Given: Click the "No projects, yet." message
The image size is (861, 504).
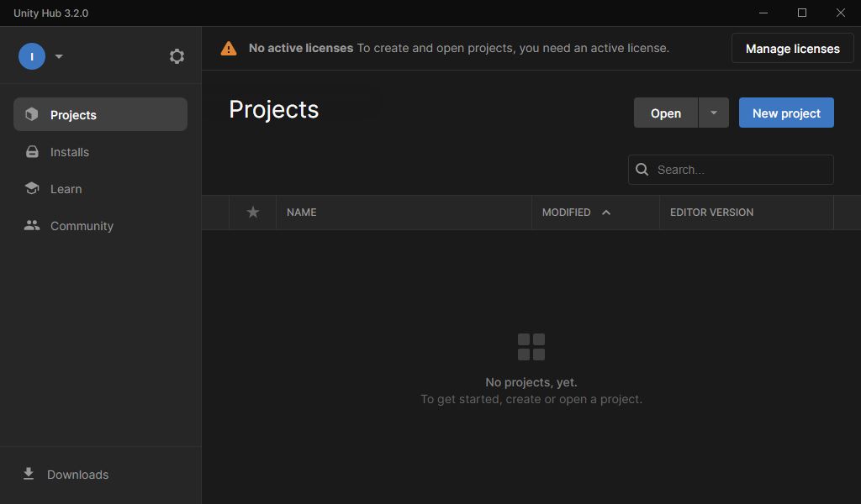Looking at the screenshot, I should coord(531,381).
